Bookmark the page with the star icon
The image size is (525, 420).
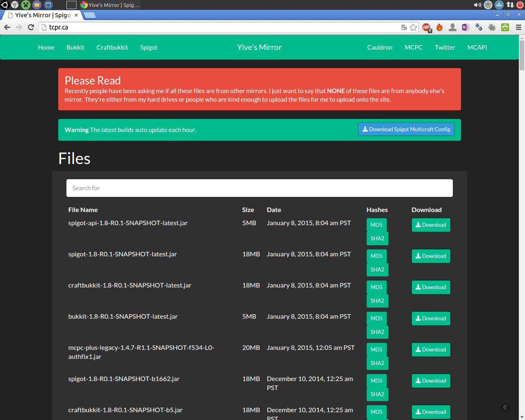pyautogui.click(x=413, y=27)
